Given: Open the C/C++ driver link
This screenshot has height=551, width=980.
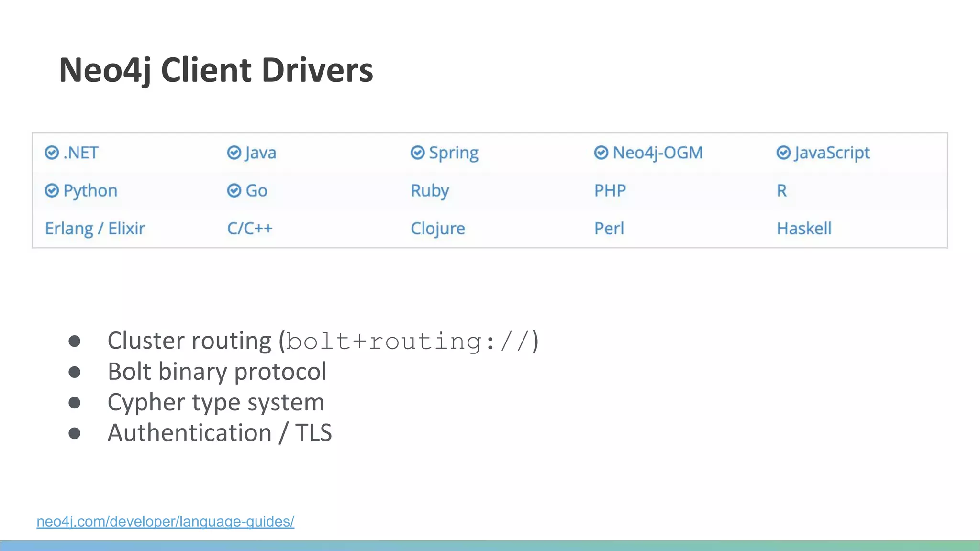Looking at the screenshot, I should click(x=250, y=228).
